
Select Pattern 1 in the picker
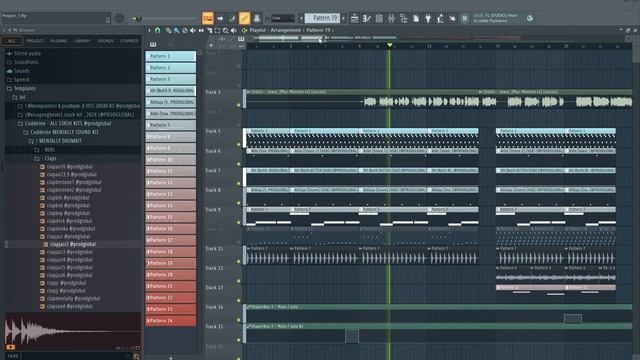[x=171, y=56]
